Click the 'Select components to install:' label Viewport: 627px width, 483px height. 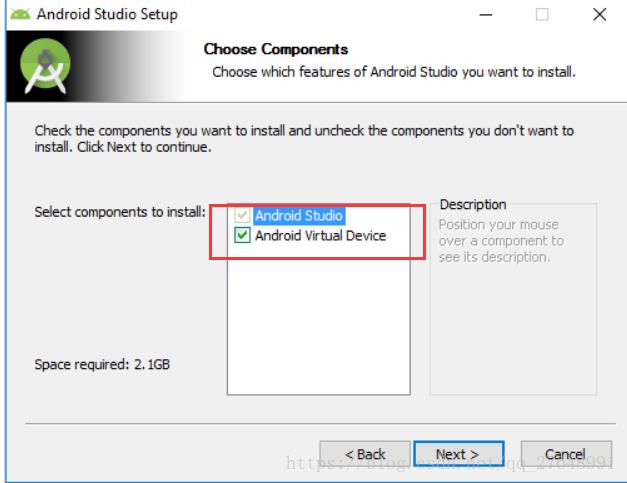[x=120, y=212]
